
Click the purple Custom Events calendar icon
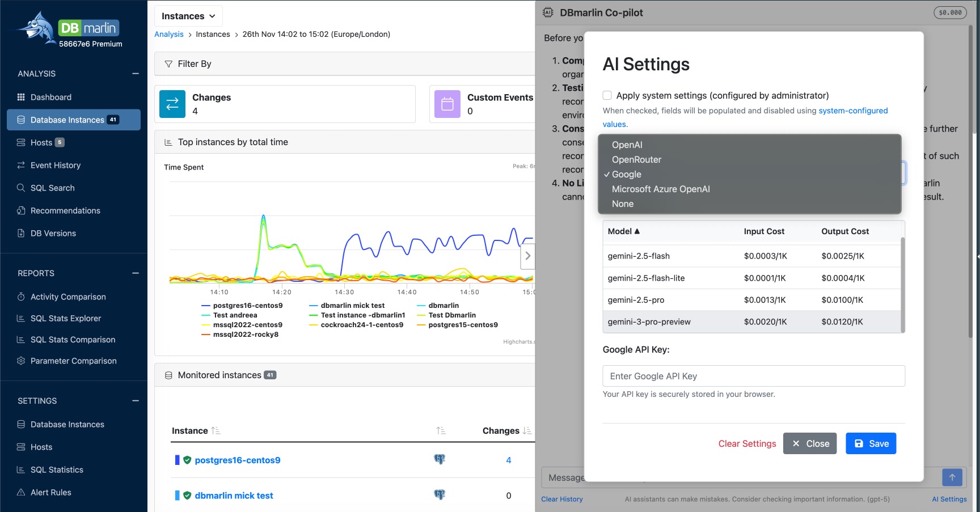[447, 104]
